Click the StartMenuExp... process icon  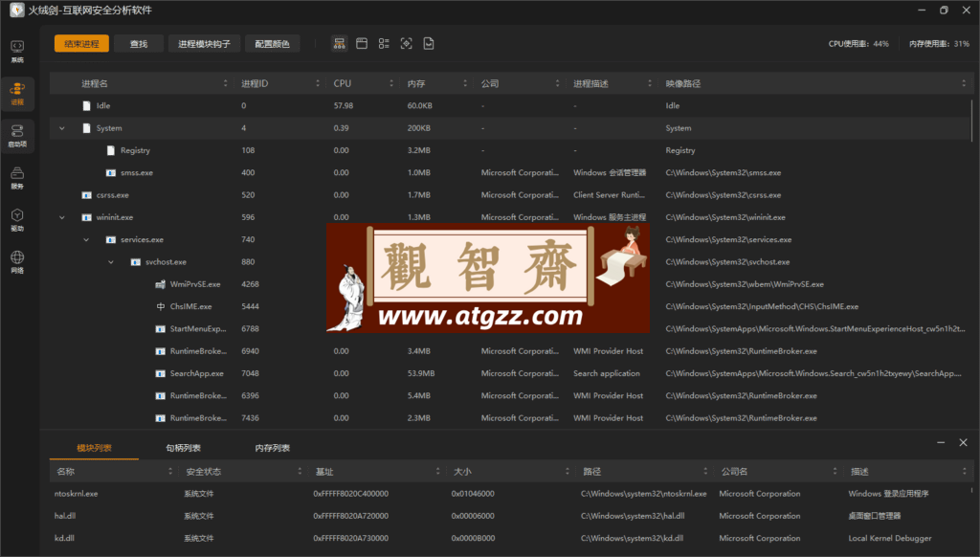(160, 329)
